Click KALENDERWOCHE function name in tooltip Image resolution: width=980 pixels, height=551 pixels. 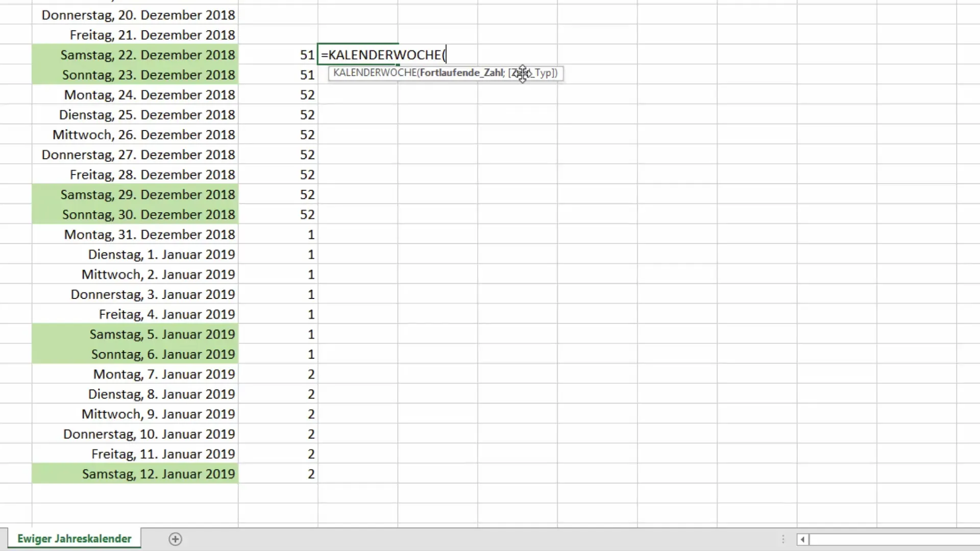pos(375,72)
